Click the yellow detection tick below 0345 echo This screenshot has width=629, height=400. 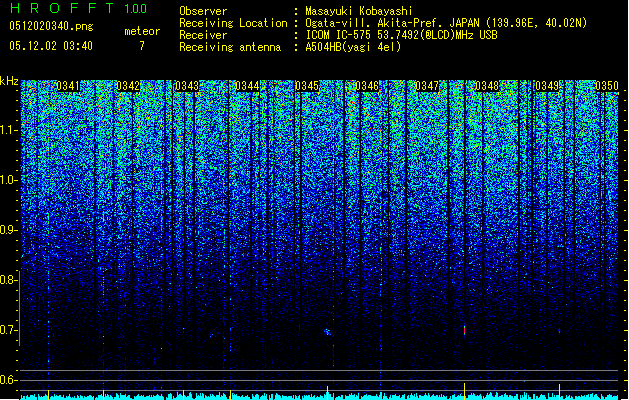point(327,392)
